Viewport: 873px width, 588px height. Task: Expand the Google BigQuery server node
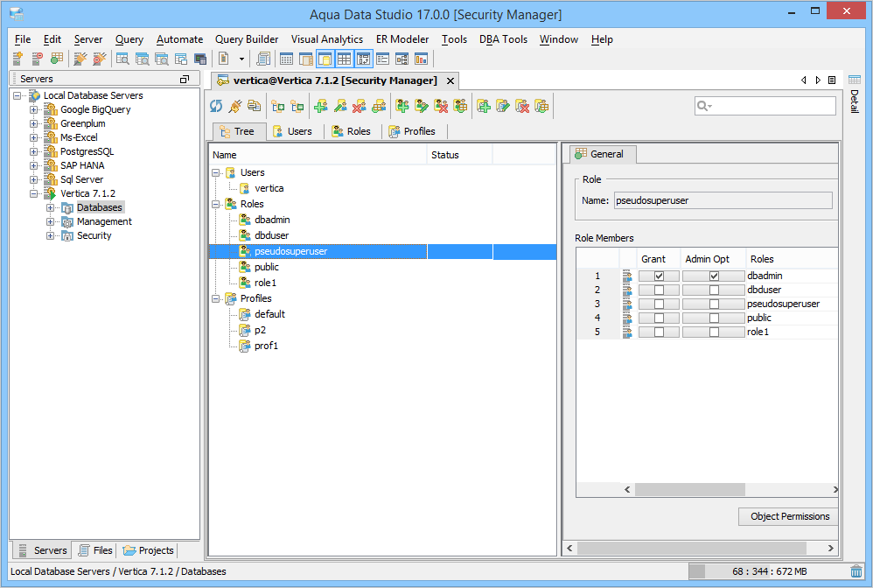(x=34, y=109)
